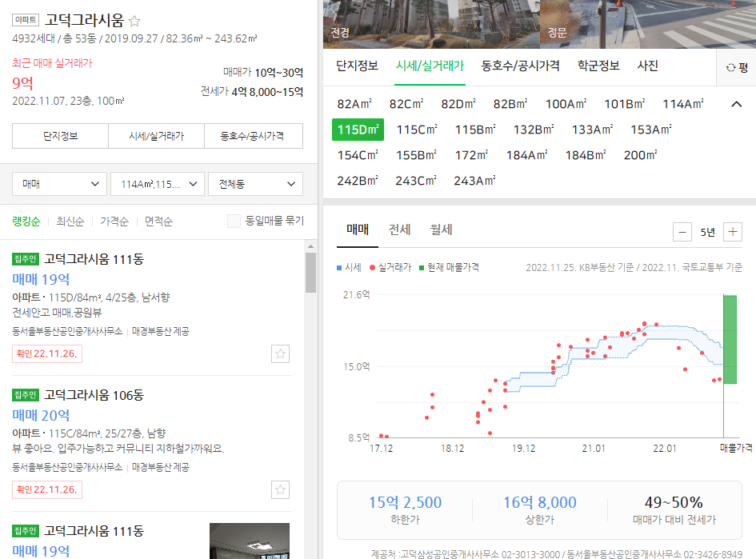Select area type 115B㎡

pyautogui.click(x=475, y=130)
